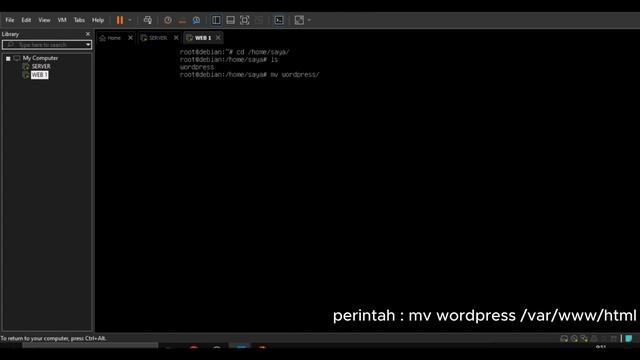Click the network adapter status icon
Viewport: 640px width, 360px height.
pyautogui.click(x=584, y=339)
